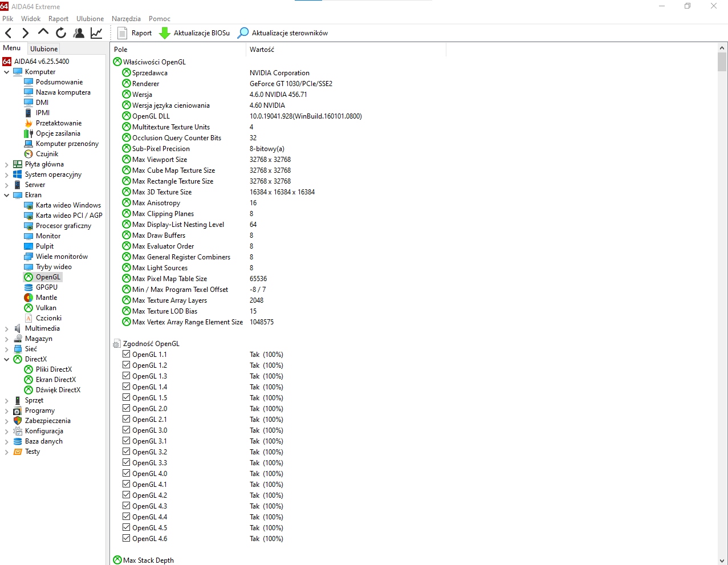The image size is (728, 565).
Task: Switch to the Menu sidebar tab
Action: click(12, 48)
